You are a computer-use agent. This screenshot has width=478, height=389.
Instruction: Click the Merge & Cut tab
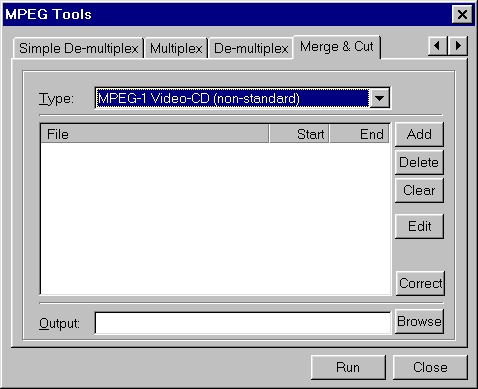click(337, 47)
